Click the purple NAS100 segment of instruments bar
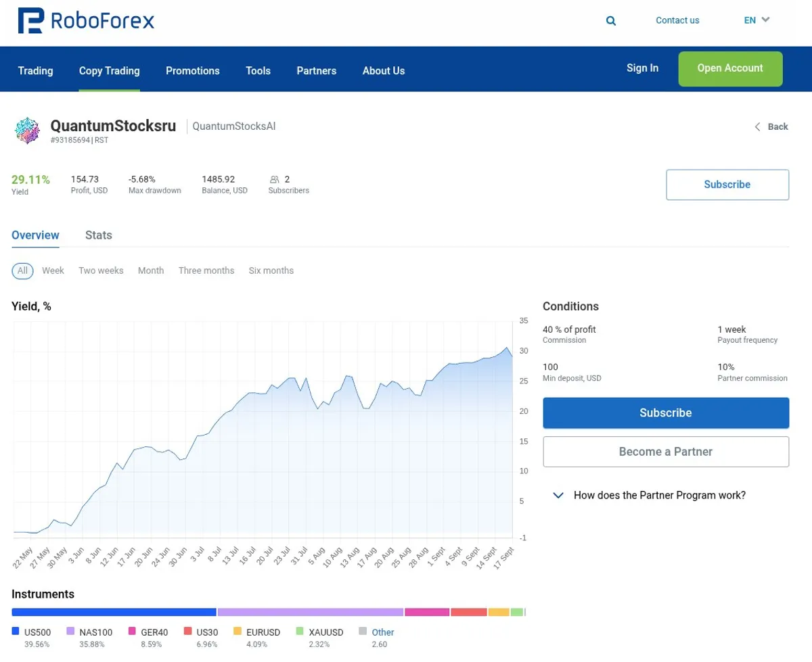812x662 pixels. click(311, 612)
